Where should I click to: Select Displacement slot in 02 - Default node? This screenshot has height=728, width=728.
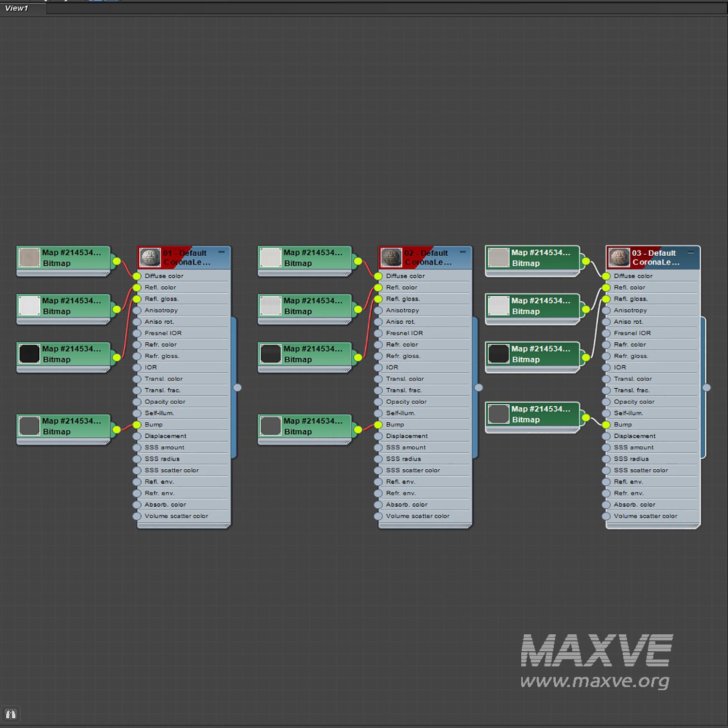407,436
